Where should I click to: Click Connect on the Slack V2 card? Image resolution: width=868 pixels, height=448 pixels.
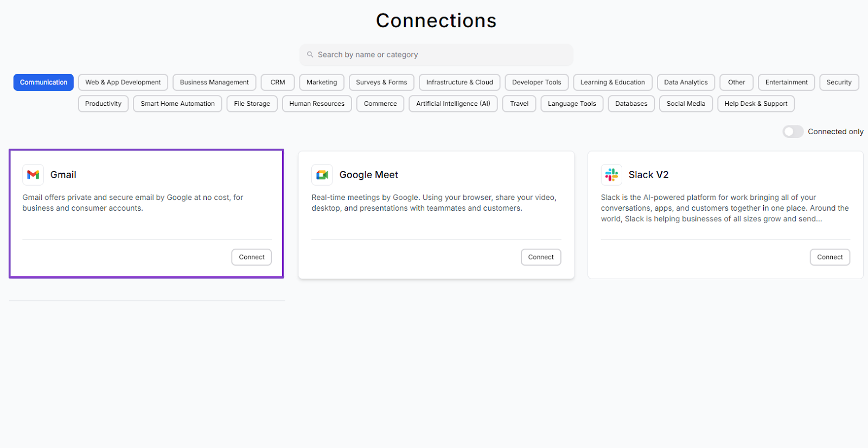pos(830,257)
